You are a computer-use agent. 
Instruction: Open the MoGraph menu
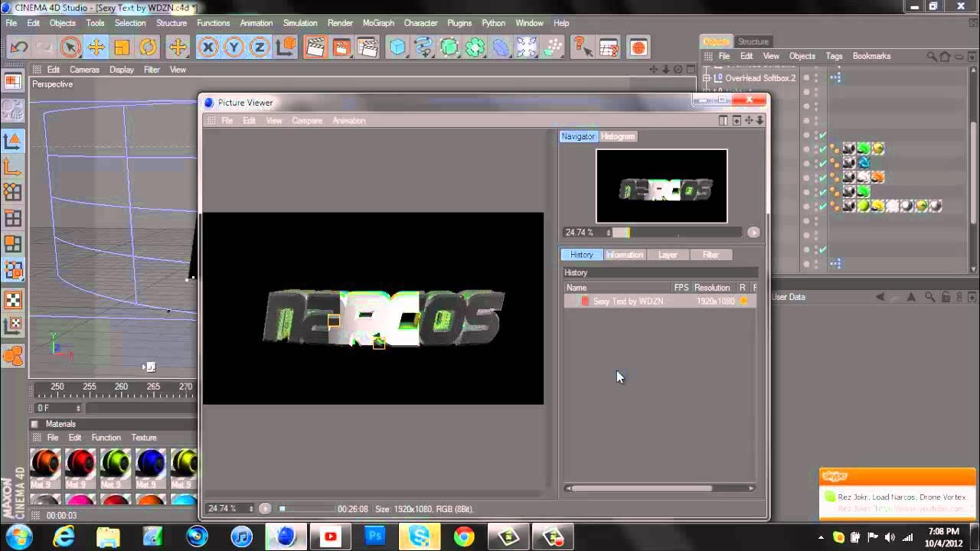(380, 23)
